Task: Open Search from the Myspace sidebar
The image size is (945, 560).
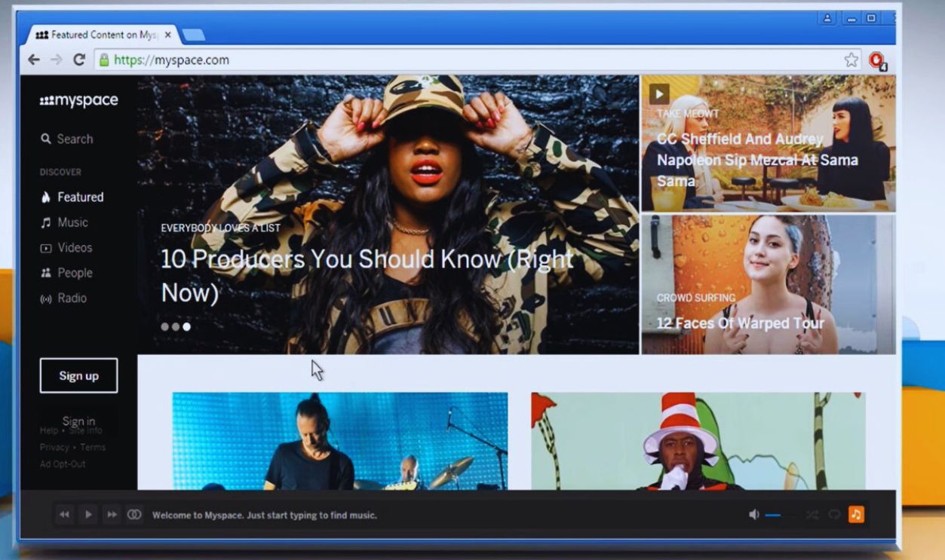Action: tap(72, 139)
